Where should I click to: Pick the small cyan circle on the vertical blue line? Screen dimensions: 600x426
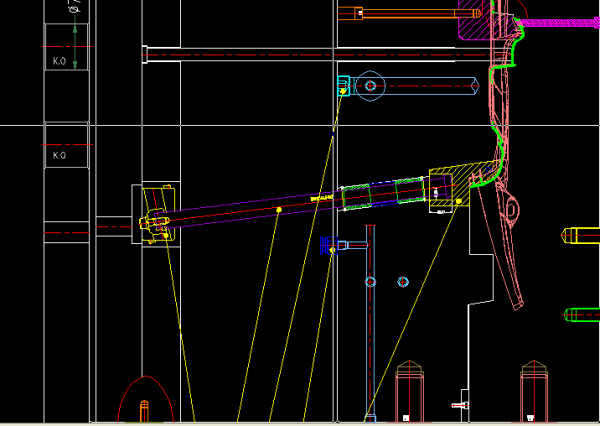370,282
